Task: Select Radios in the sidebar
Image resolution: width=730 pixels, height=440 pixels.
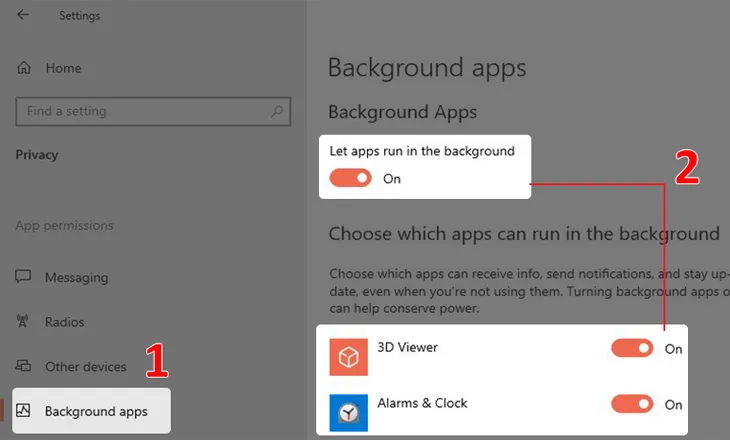Action: pos(65,322)
